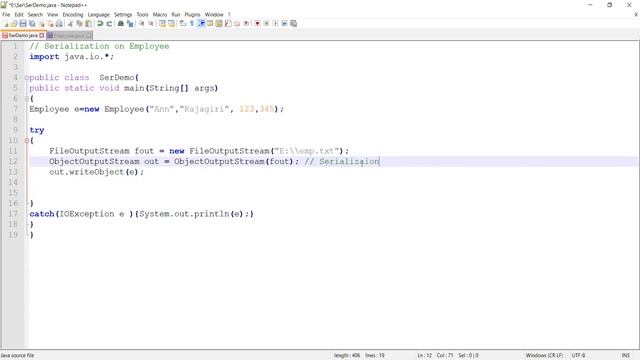Click the Open file toolbar icon
The height and width of the screenshot is (360, 640).
(14, 24)
